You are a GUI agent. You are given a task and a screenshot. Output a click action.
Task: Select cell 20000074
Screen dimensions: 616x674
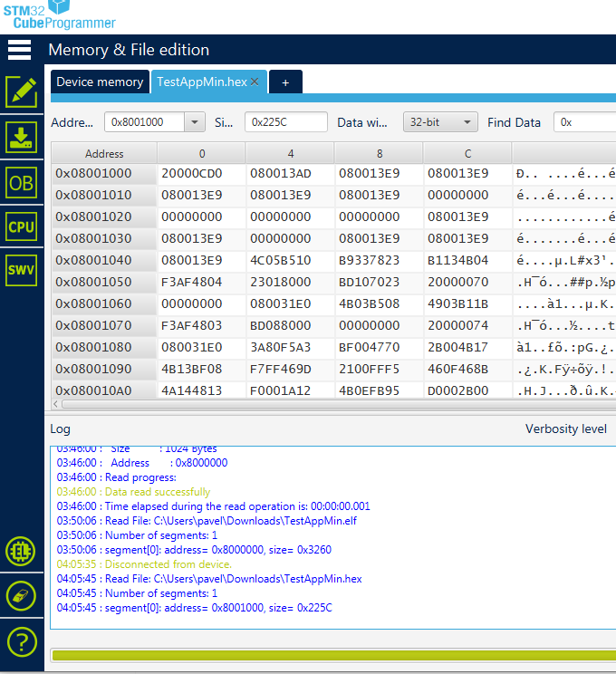[467, 325]
